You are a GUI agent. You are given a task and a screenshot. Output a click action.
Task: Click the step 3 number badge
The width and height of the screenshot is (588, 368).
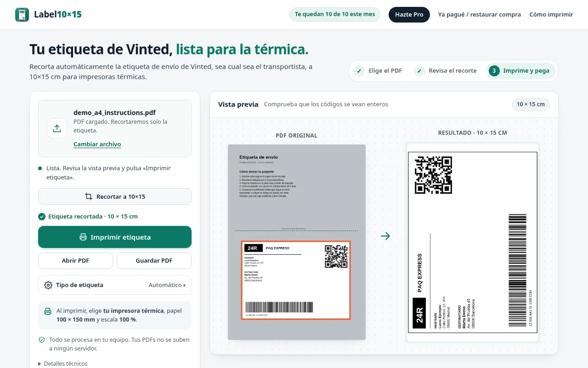(x=494, y=71)
